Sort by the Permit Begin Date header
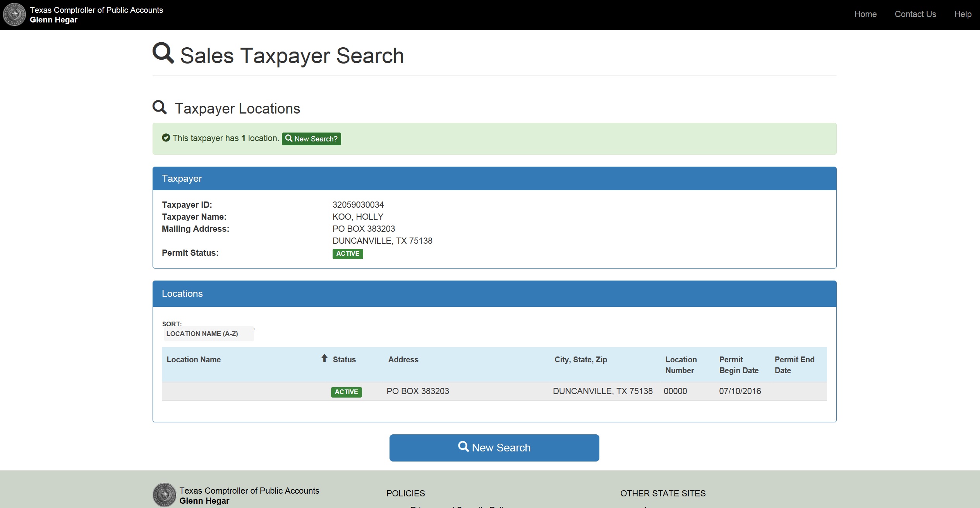The image size is (980, 508). click(x=738, y=365)
